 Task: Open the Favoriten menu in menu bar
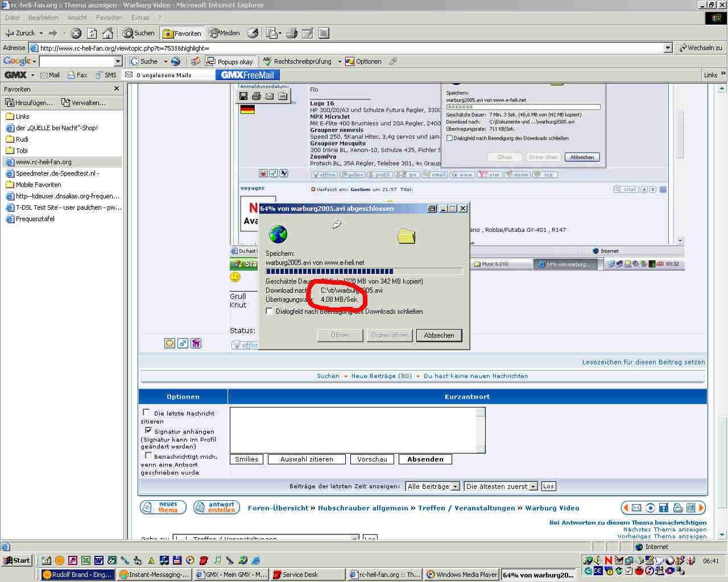click(109, 18)
